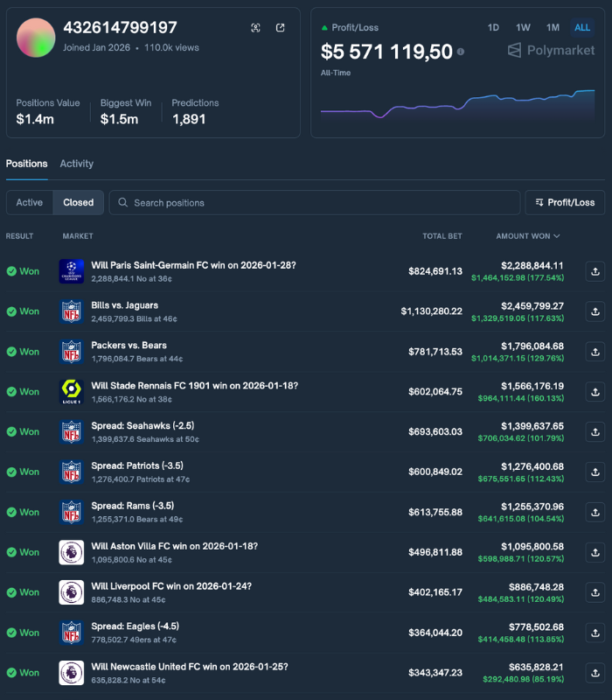Image resolution: width=612 pixels, height=700 pixels.
Task: Set the chart range to 1D
Action: [x=493, y=28]
